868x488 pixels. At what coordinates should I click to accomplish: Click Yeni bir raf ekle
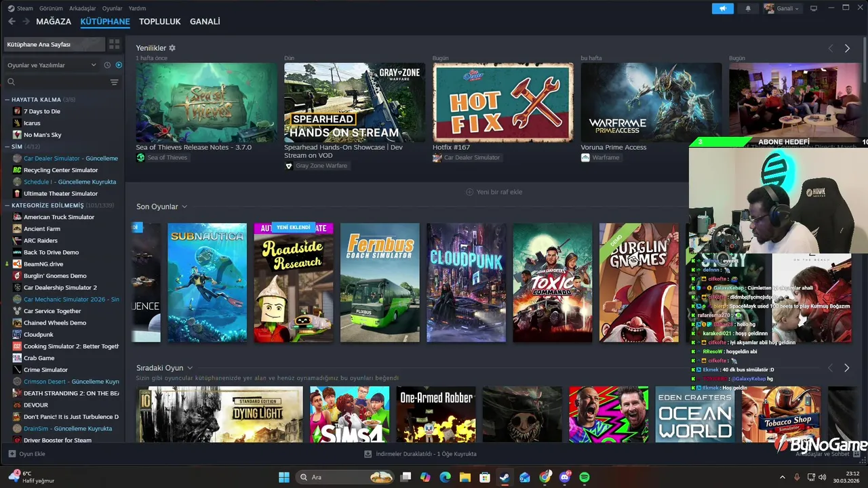(494, 192)
